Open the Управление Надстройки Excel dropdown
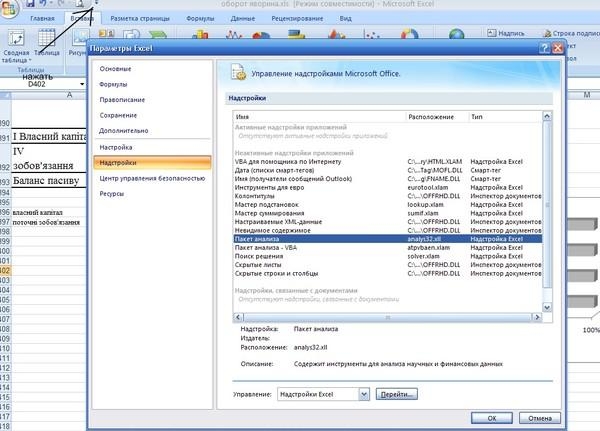This screenshot has width=600, height=431. pos(364,394)
